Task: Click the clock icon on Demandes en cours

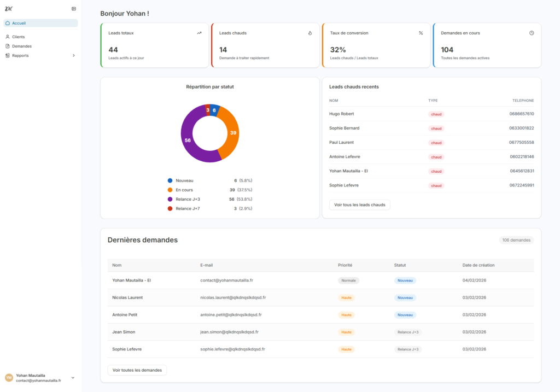Action: coord(532,33)
